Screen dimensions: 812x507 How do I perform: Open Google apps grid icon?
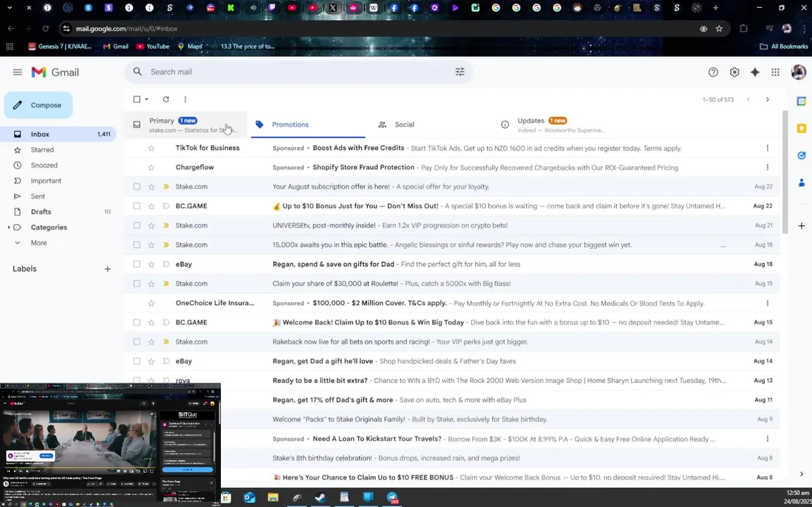(x=775, y=73)
